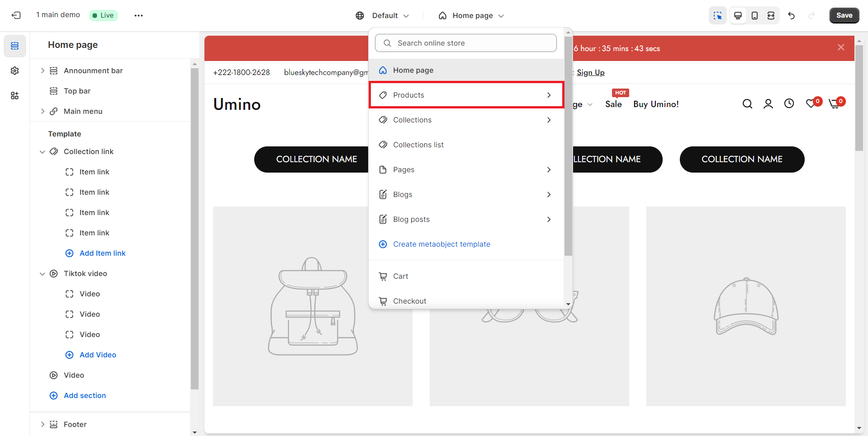Click Create metaobject template link

click(441, 244)
